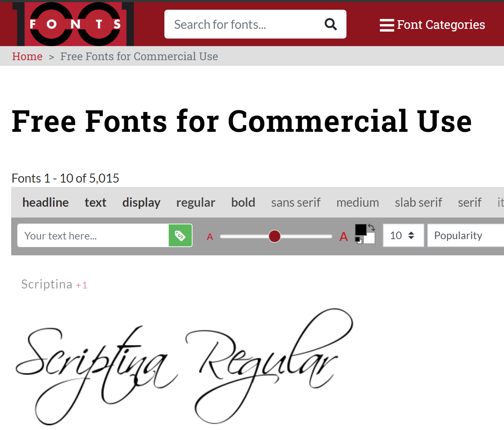Filter by the headline tag
The image size is (504, 430).
45,202
